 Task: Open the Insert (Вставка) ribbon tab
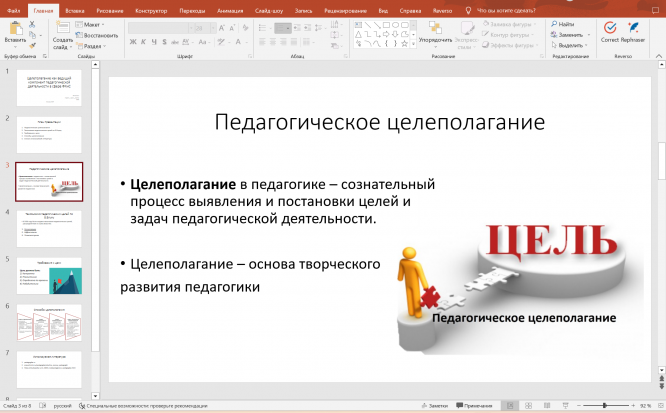pyautogui.click(x=73, y=8)
